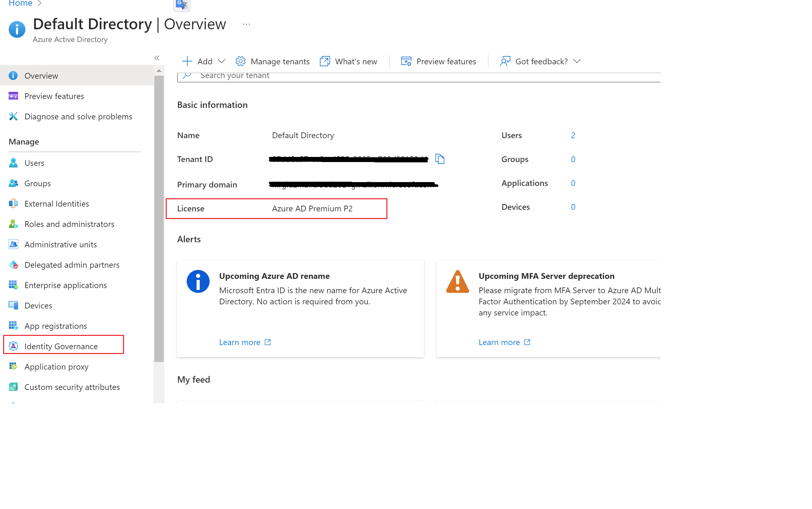
Task: Click the Delegated admin partners icon
Action: click(x=13, y=265)
